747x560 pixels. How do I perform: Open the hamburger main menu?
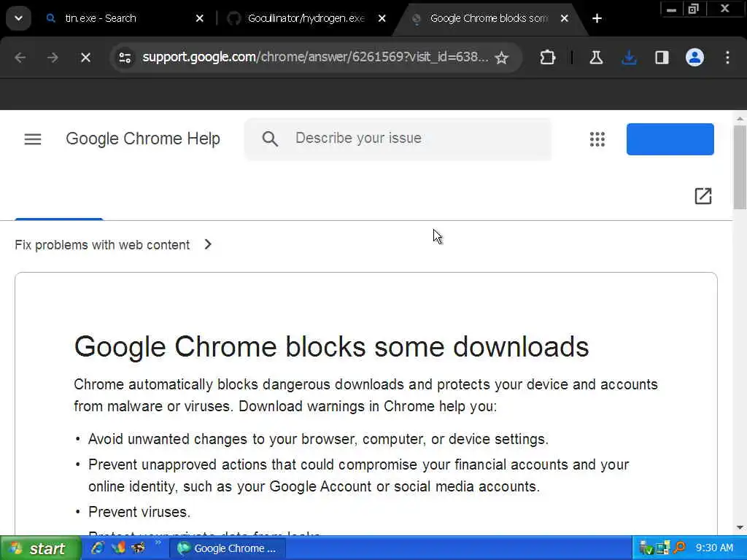tap(33, 139)
